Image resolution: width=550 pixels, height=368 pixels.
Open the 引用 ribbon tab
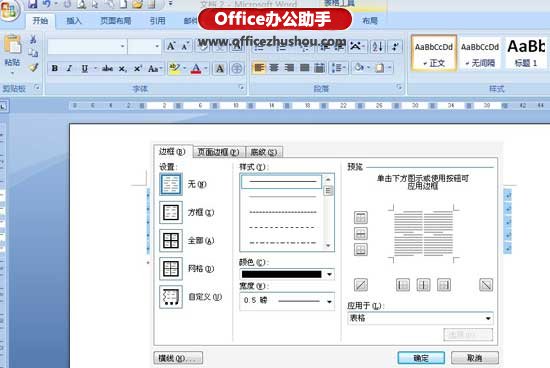[157, 21]
